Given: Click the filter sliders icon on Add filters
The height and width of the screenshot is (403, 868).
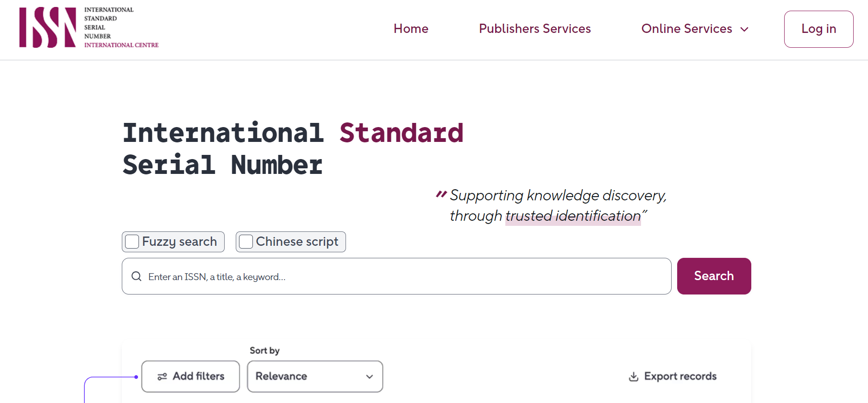Looking at the screenshot, I should (x=162, y=377).
